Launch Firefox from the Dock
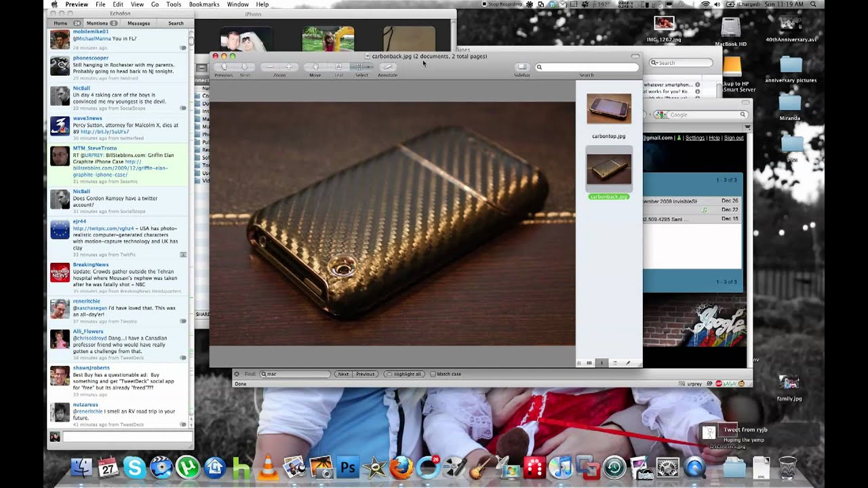 401,468
